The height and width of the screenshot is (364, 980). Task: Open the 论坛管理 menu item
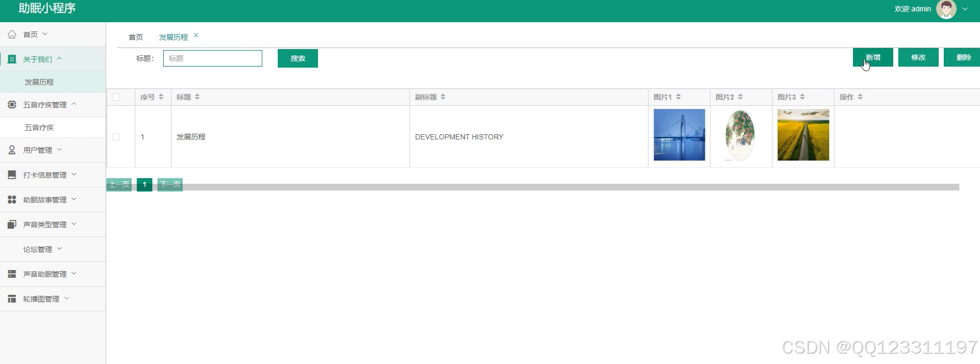53,249
